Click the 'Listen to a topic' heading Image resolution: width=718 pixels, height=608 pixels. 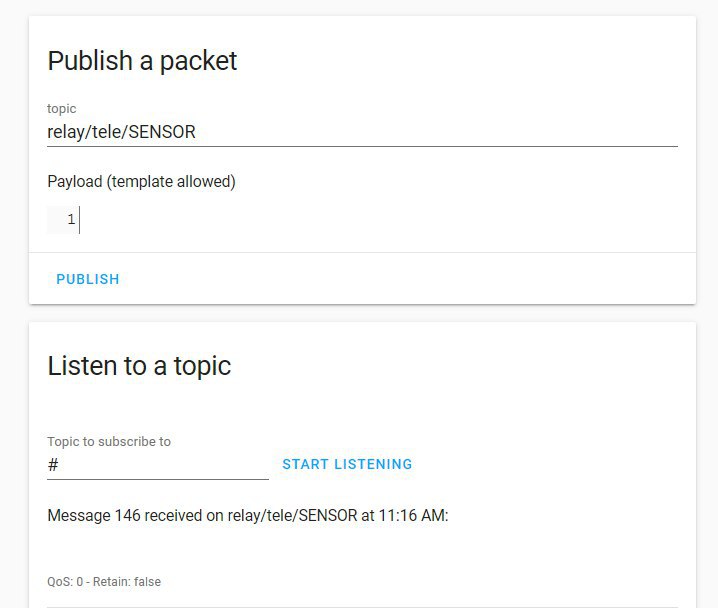139,366
